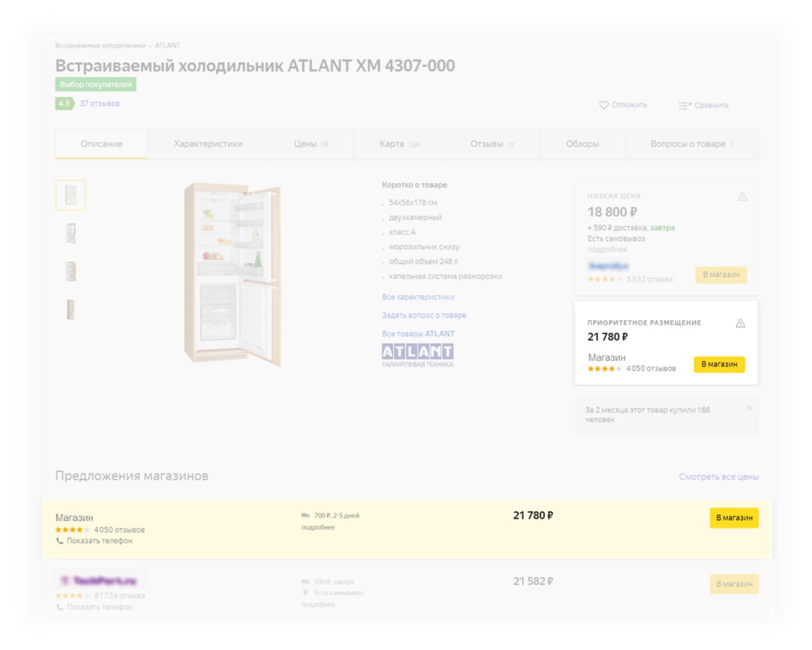Click "Задать вопрос о товаре" link
This screenshot has height=650, width=812.
(x=424, y=315)
